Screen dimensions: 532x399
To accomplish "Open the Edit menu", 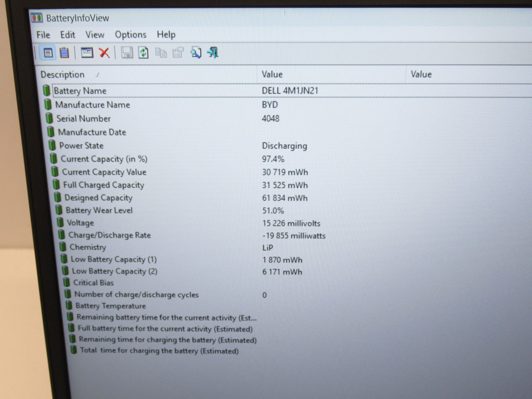I will [x=68, y=35].
